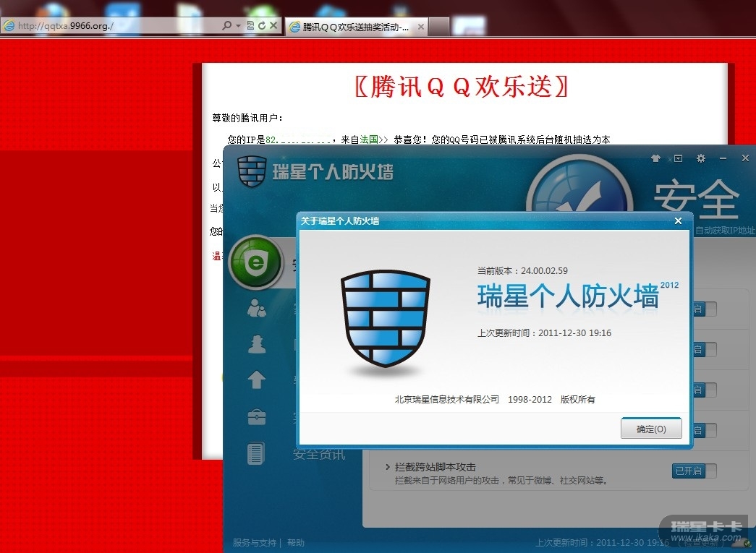The height and width of the screenshot is (553, 756).
Task: Click the 当前版本：24.00.02.59 text
Action: pyautogui.click(x=522, y=271)
